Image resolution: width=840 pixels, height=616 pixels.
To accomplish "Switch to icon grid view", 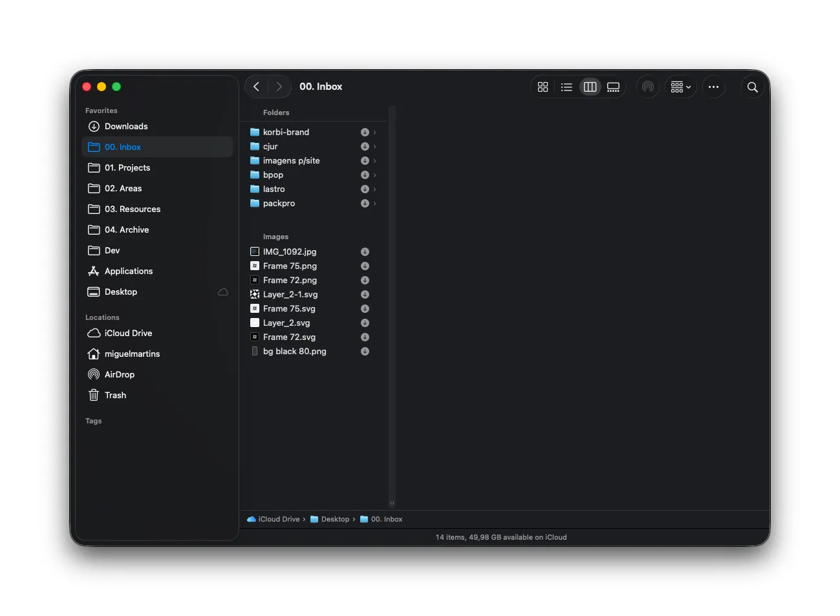I will click(x=543, y=87).
